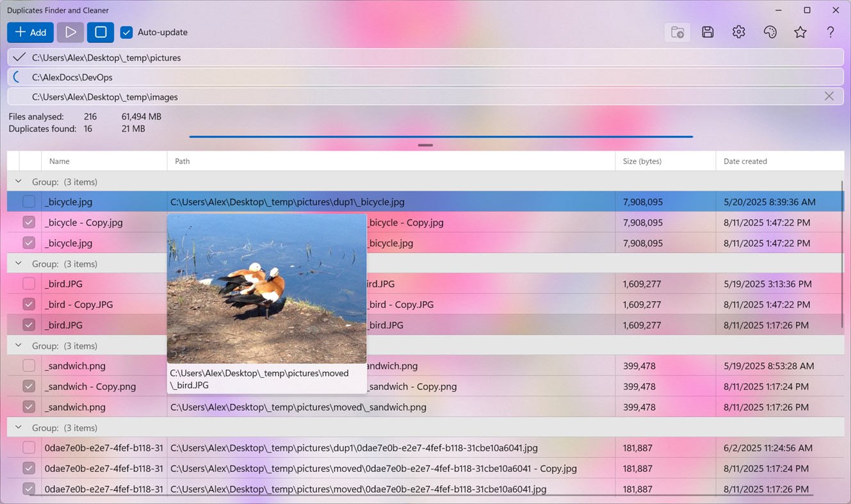Collapse the first duplicates group chevron
This screenshot has width=851, height=504.
pyautogui.click(x=18, y=182)
